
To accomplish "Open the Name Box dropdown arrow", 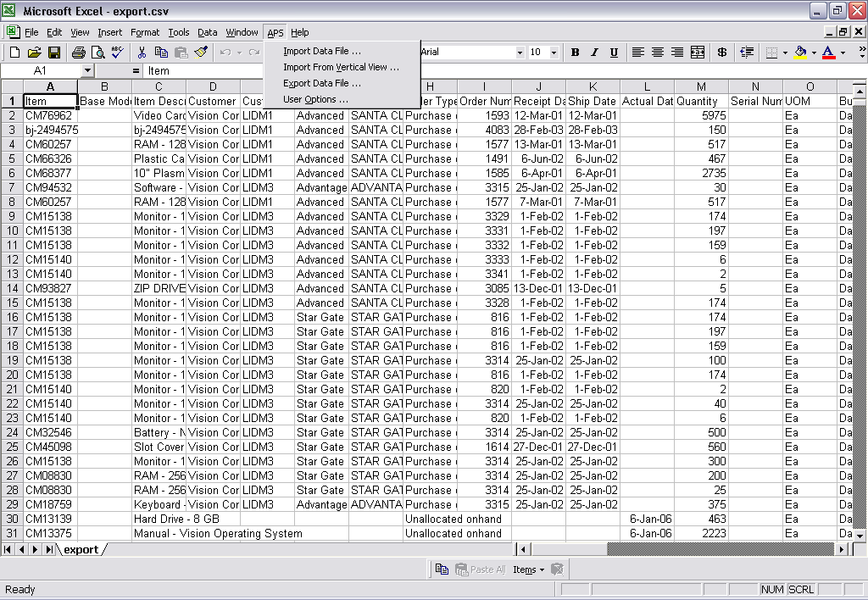I will click(x=87, y=70).
